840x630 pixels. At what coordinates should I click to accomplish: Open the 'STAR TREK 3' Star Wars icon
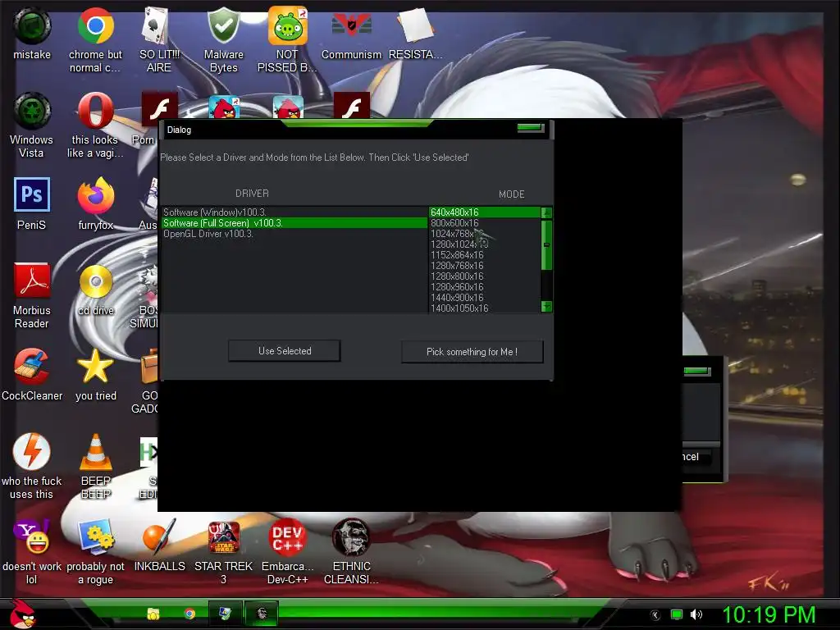(x=223, y=536)
